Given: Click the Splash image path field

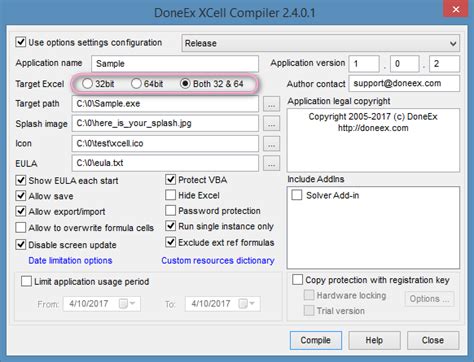Looking at the screenshot, I should click(165, 123).
